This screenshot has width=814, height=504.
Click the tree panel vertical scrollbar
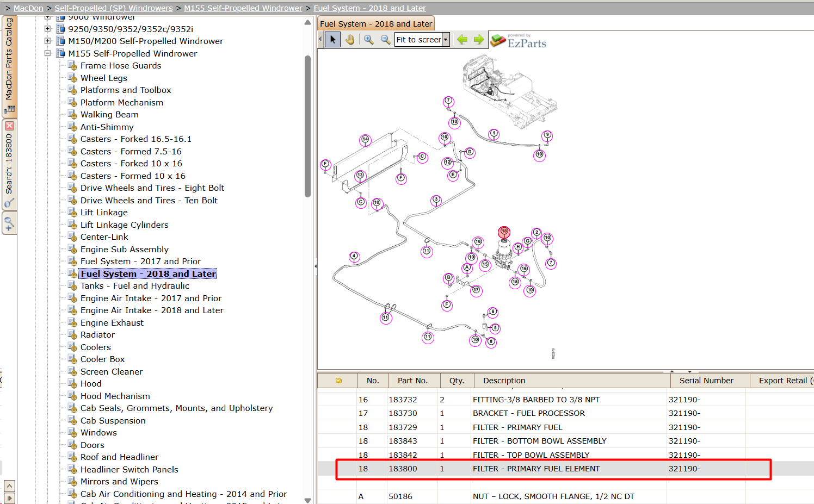[x=307, y=126]
